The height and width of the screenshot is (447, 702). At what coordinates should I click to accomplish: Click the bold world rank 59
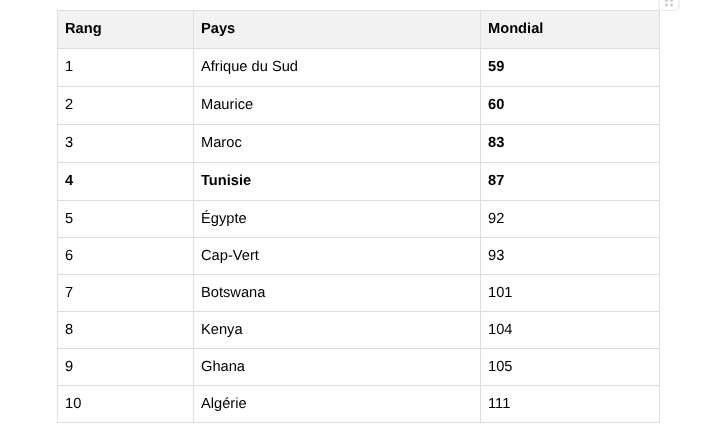tap(496, 67)
